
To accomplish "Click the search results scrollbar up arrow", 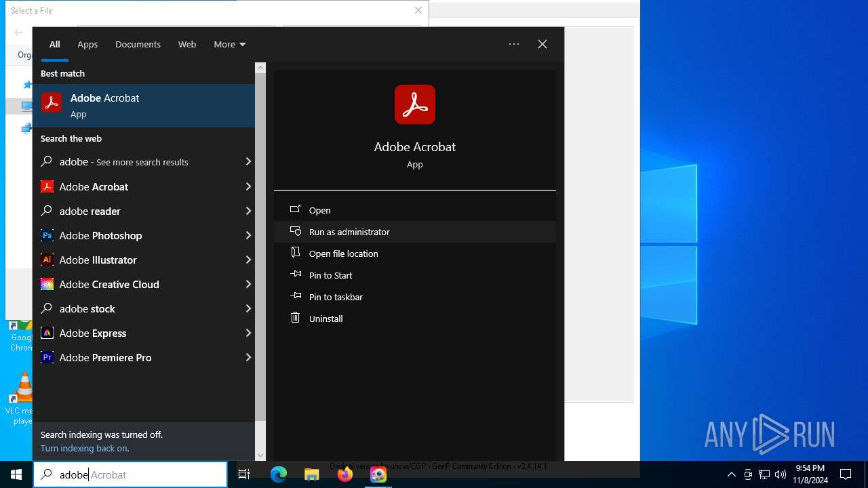I will coord(260,68).
